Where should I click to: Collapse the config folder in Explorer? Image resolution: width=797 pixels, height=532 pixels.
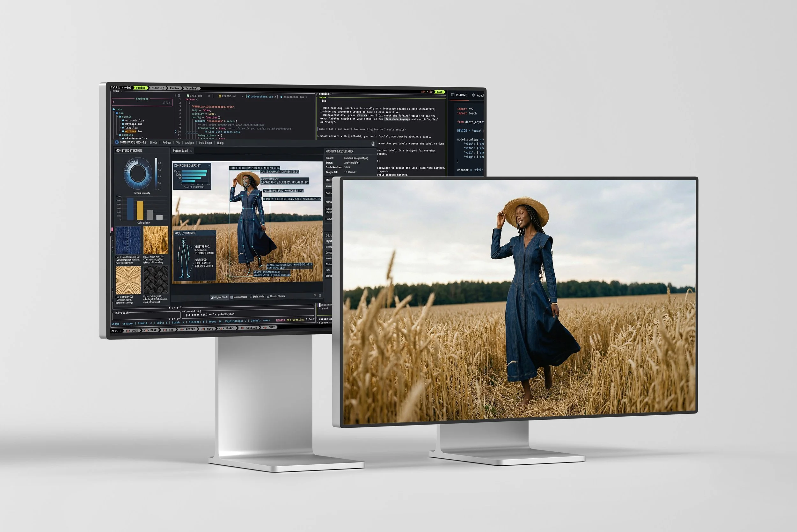tap(125, 117)
